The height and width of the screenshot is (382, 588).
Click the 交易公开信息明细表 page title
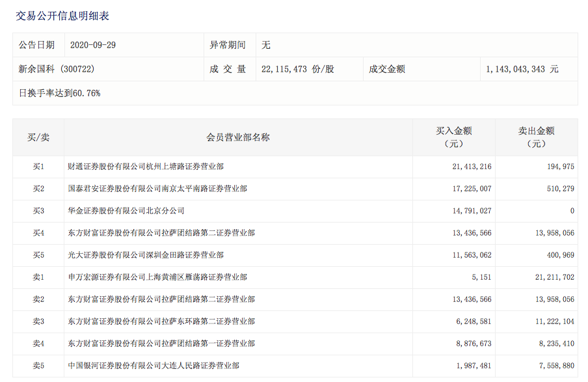[x=62, y=16]
